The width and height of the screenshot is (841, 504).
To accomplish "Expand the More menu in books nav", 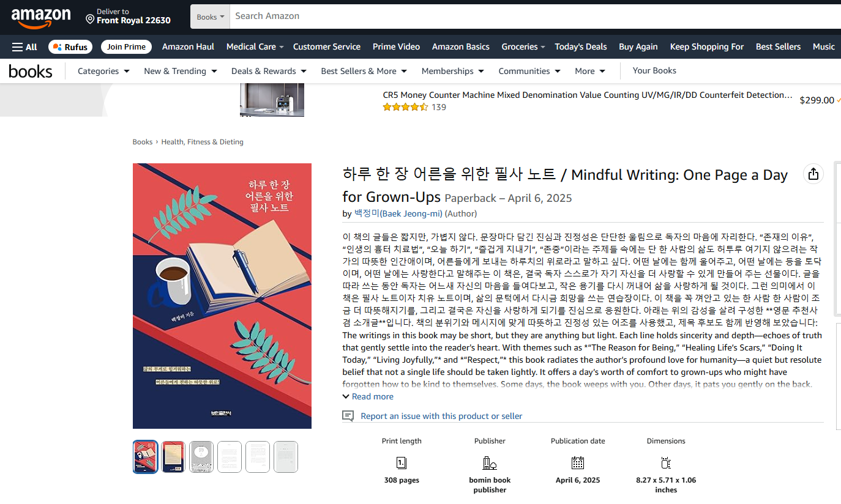I will [x=590, y=71].
